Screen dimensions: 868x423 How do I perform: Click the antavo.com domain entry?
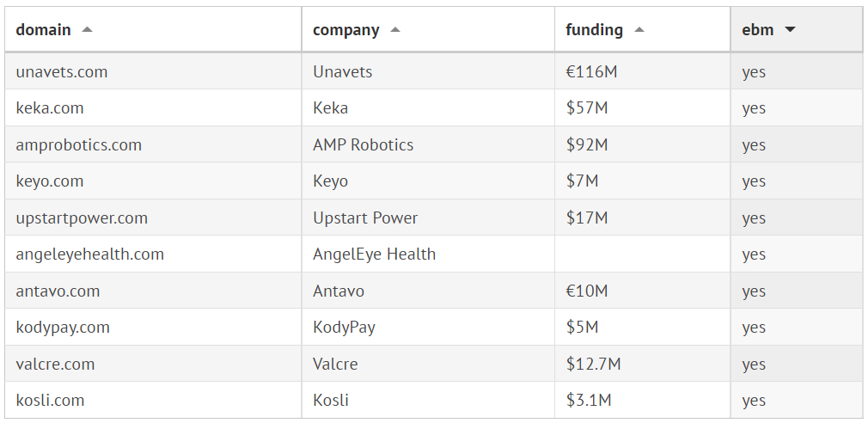(58, 291)
